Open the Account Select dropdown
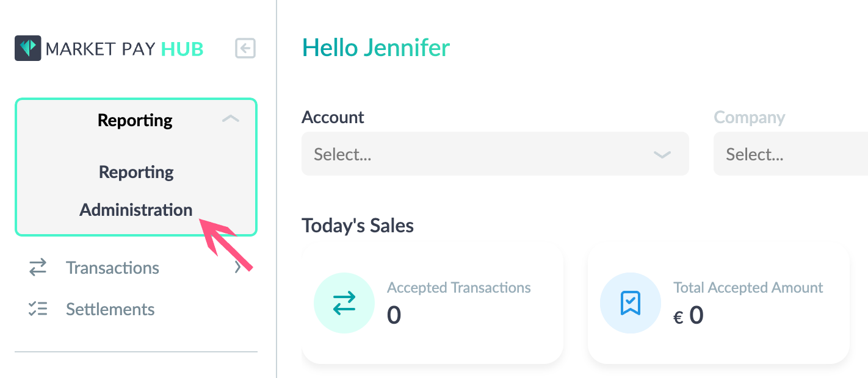Image resolution: width=868 pixels, height=378 pixels. tap(495, 154)
